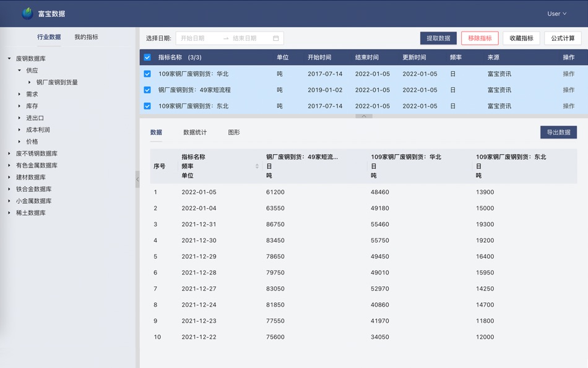Click the 移除指标 button
588x368 pixels.
[480, 38]
